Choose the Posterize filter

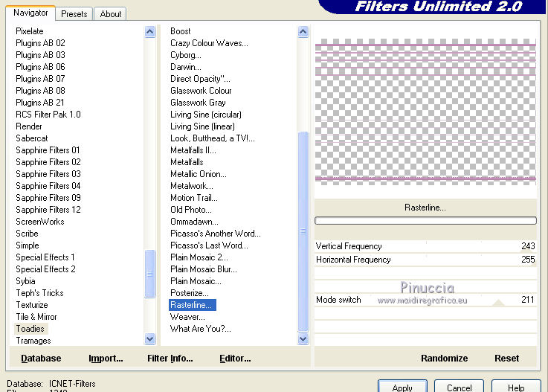[x=190, y=292]
